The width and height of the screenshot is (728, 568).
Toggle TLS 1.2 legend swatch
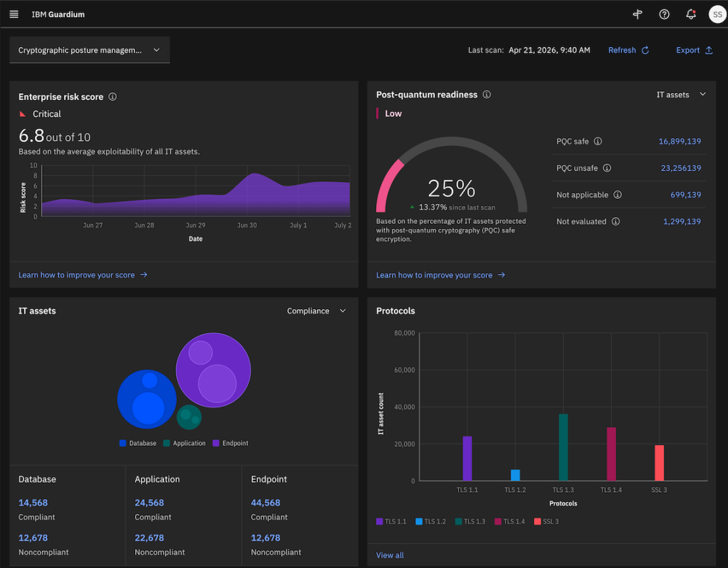pos(419,522)
